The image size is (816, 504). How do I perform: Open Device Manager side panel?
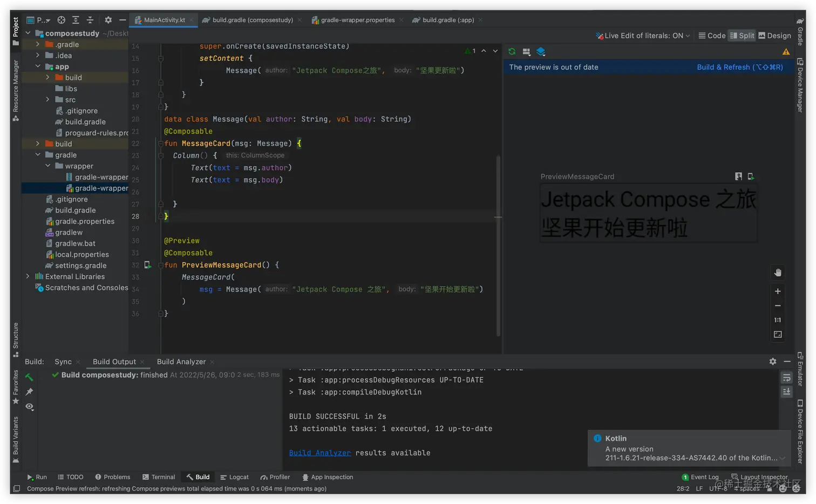800,85
